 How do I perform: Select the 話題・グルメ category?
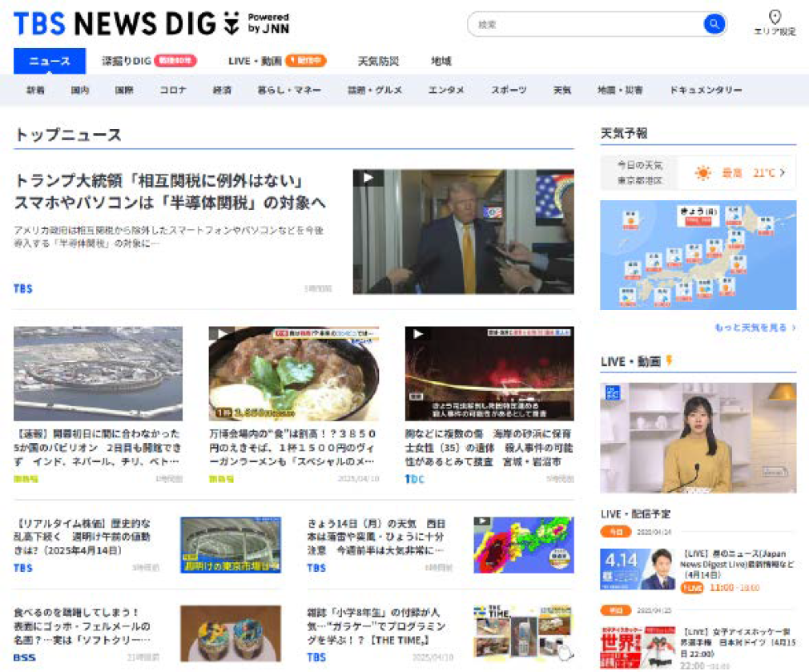coord(375,90)
